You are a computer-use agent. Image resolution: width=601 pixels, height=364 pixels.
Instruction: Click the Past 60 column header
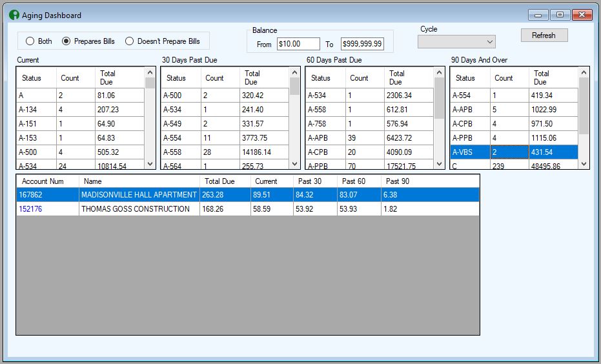coord(359,181)
